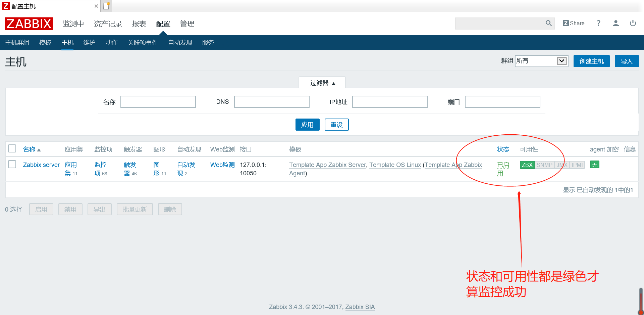This screenshot has height=315, width=644.
Task: Go to 维护 submenu
Action: 90,43
